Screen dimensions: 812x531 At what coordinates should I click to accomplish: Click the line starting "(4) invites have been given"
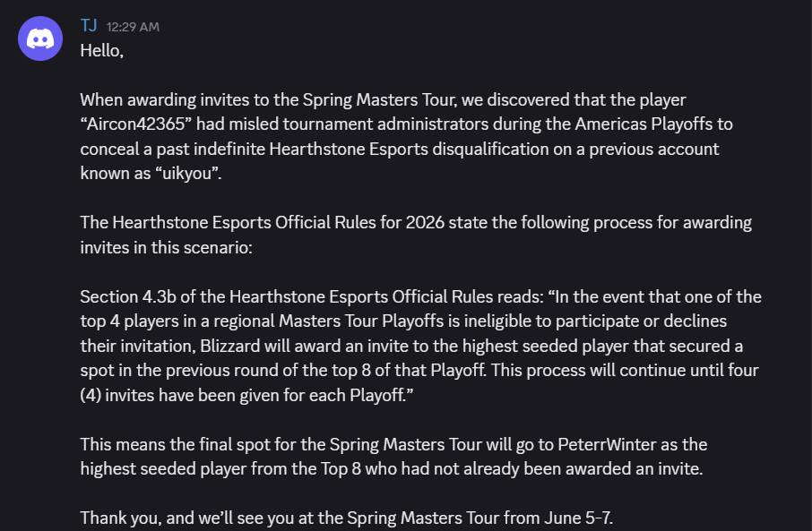click(x=247, y=396)
